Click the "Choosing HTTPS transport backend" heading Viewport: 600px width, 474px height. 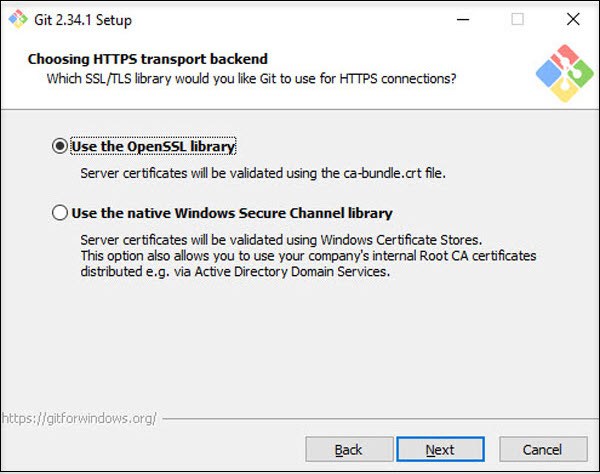click(x=148, y=59)
